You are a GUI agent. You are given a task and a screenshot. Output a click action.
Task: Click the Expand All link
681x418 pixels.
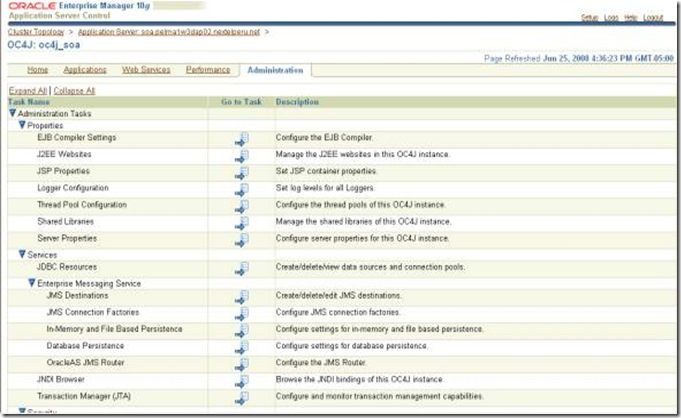tap(28, 91)
